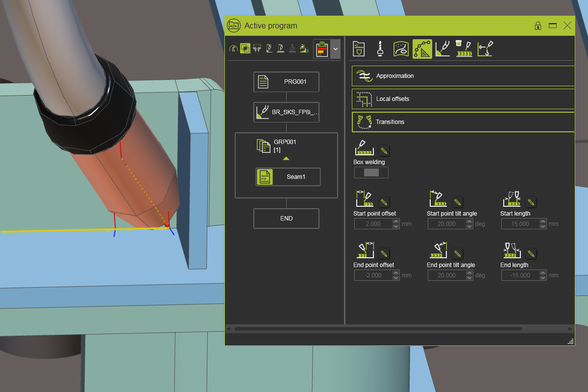Screen dimensions: 588x392
Task: Click the padlock icon in title bar
Action: [x=538, y=25]
